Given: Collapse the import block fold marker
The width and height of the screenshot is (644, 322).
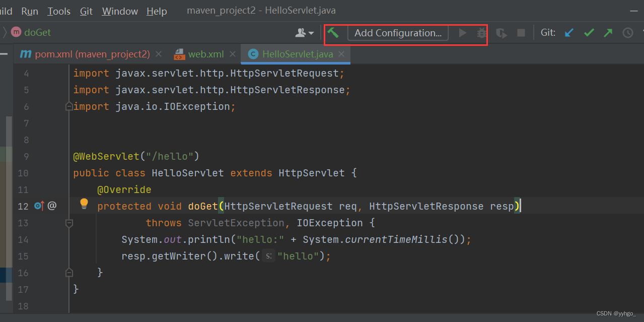Looking at the screenshot, I should coord(69,106).
